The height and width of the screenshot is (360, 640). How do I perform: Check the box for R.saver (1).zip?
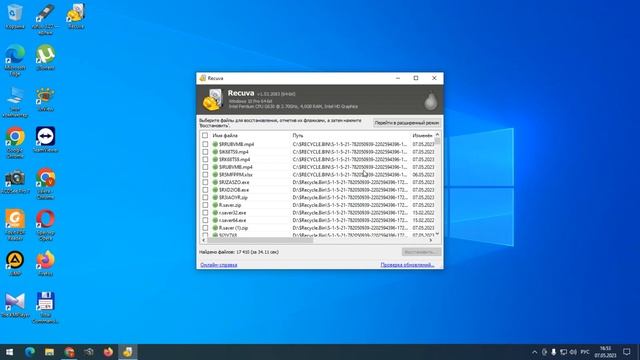click(205, 228)
